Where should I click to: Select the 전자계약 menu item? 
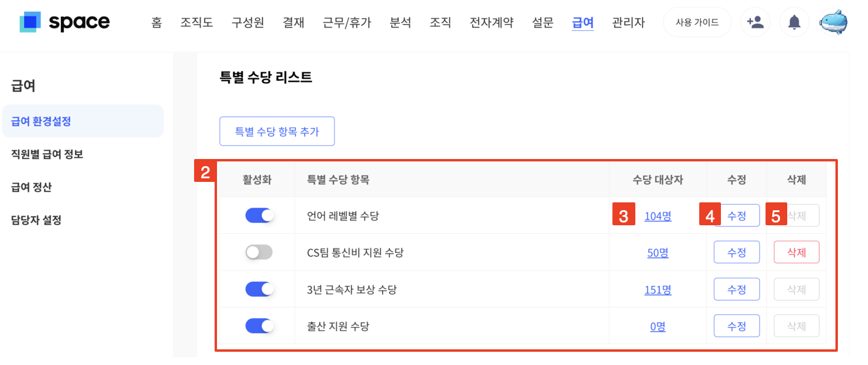coord(492,23)
